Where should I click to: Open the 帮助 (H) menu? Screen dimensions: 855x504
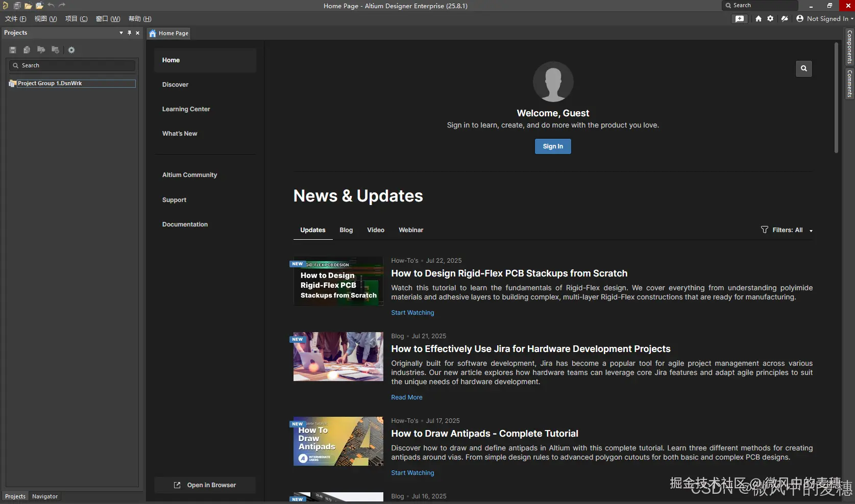tap(140, 19)
